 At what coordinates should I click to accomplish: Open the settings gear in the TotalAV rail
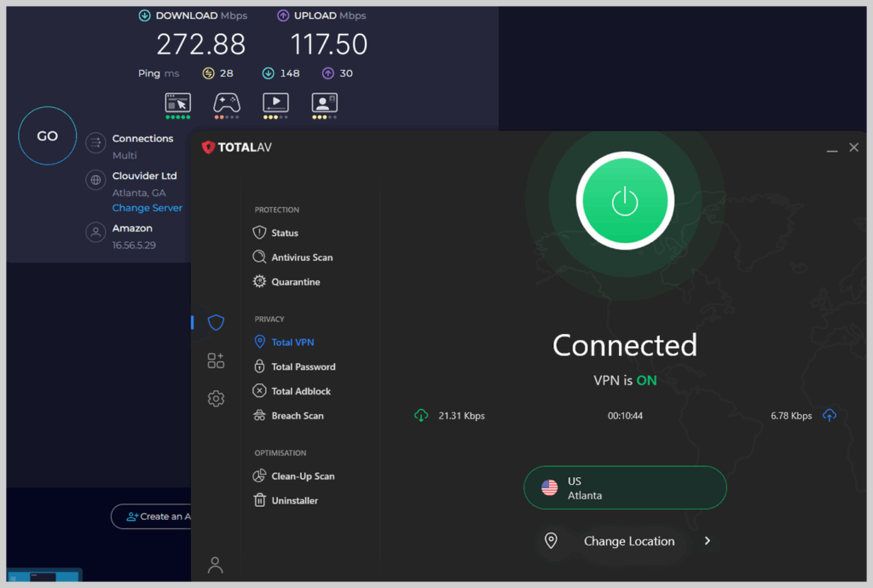pos(216,398)
